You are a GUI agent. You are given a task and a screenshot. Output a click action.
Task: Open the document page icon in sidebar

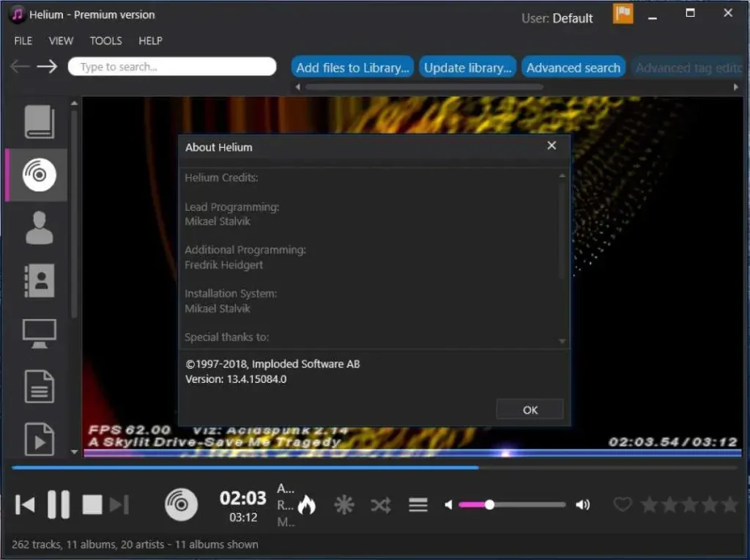click(x=40, y=386)
